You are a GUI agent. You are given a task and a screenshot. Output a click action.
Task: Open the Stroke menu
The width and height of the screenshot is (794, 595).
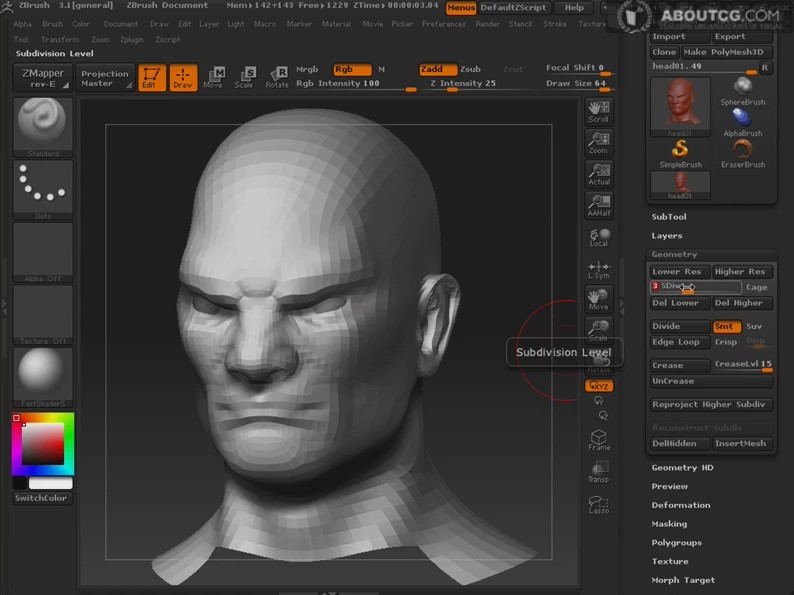click(555, 24)
